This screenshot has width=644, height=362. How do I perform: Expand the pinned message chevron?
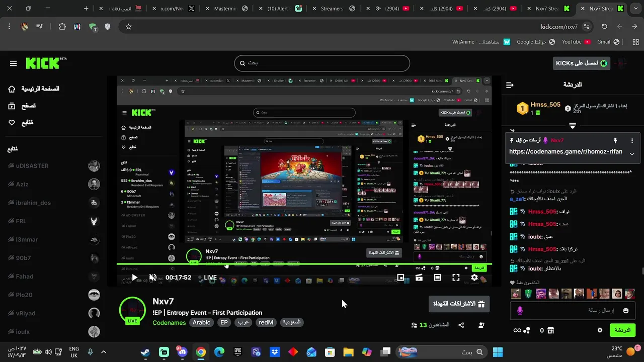tap(632, 154)
